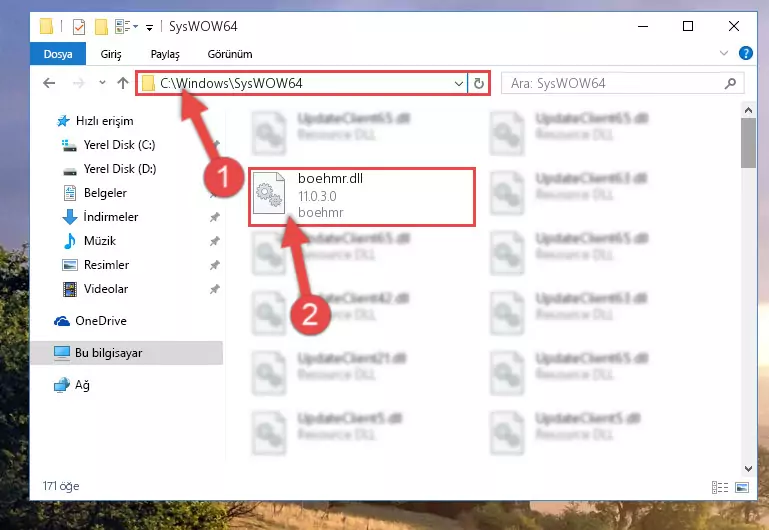Go up one folder level
The height and width of the screenshot is (530, 769).
tap(123, 83)
